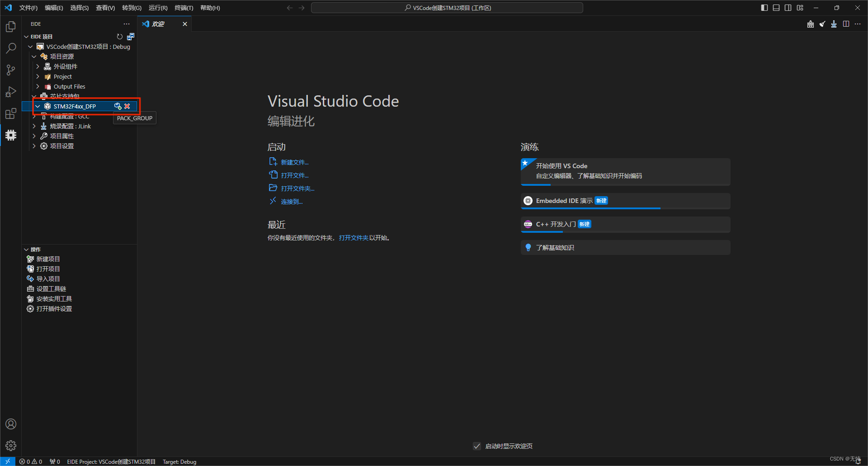The image size is (868, 466).
Task: Go forward with the title bar arrow
Action: [x=302, y=8]
